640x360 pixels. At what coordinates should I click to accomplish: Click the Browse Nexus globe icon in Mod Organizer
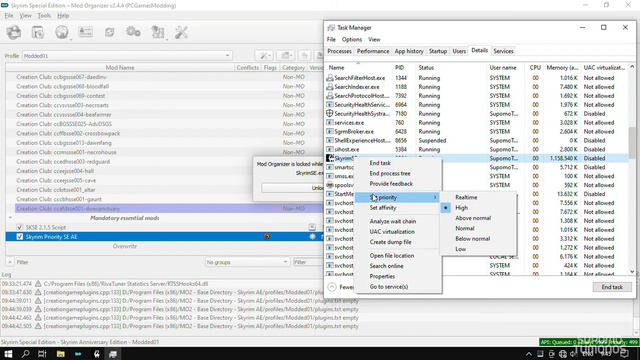[62, 32]
